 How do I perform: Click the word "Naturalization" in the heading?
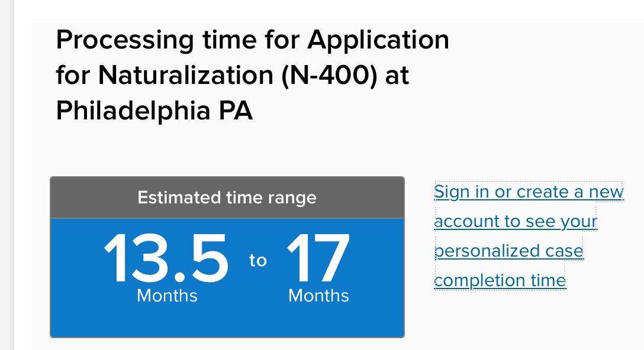tap(186, 76)
